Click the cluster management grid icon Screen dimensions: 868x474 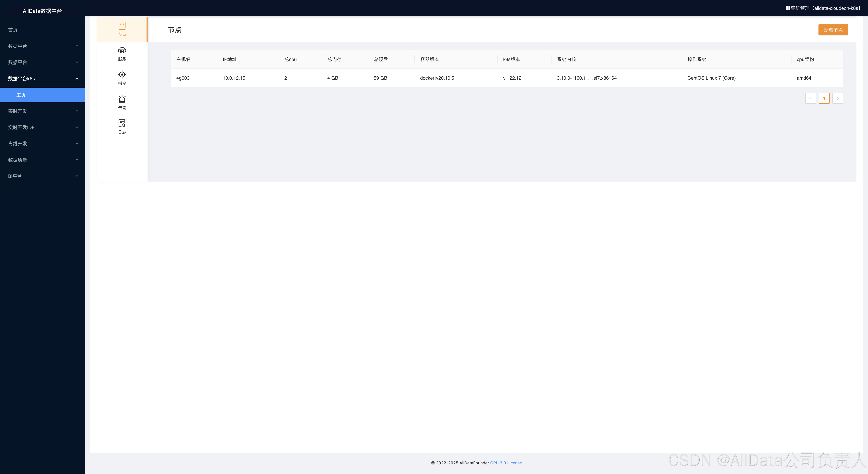[788, 8]
